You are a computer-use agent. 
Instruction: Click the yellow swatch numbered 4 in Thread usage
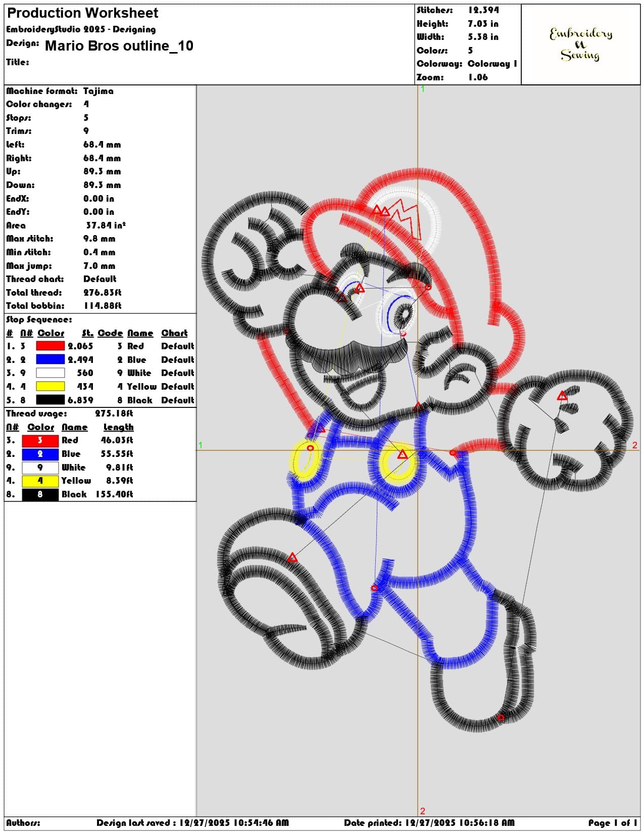(x=40, y=481)
